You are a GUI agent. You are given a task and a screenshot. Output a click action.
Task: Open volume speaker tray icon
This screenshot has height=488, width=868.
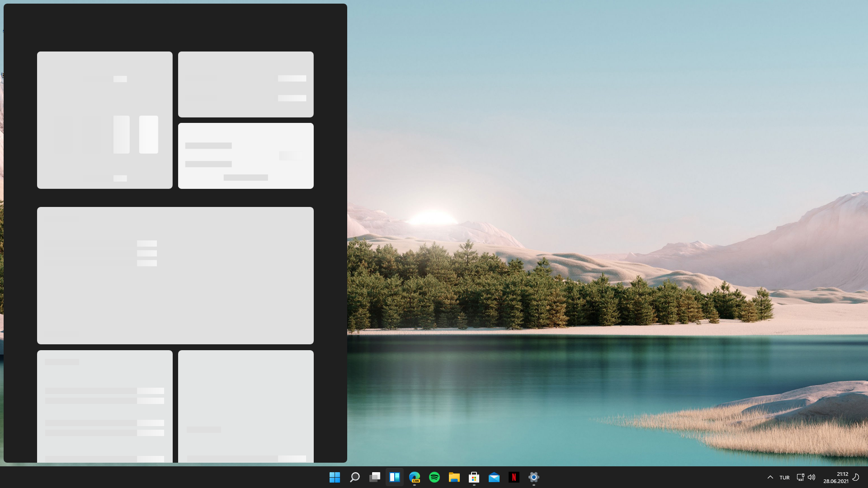[811, 477]
